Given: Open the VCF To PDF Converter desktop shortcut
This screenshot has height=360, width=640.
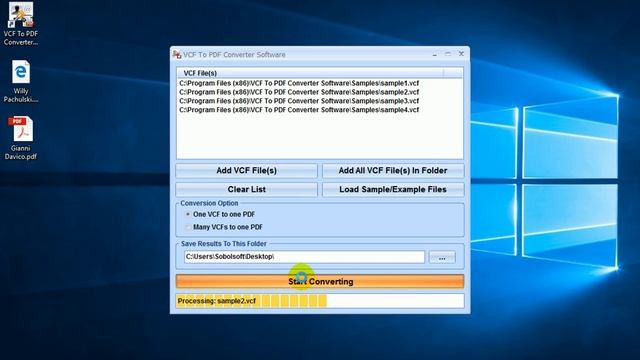Looking at the screenshot, I should click(x=20, y=24).
